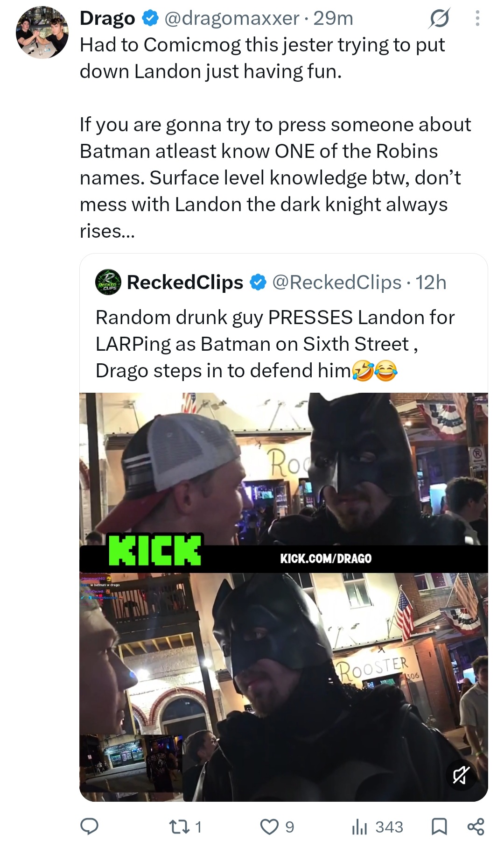Unmute the video with speaker toggle

(461, 775)
